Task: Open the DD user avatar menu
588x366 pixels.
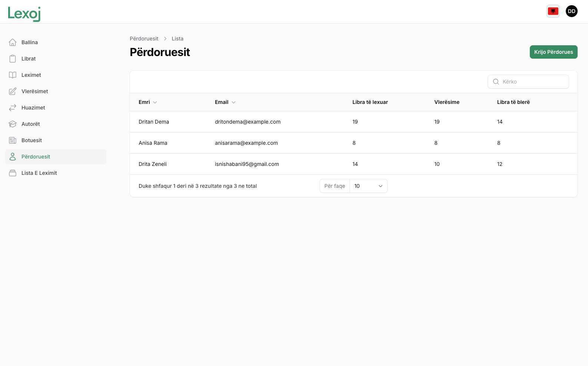Action: click(572, 11)
